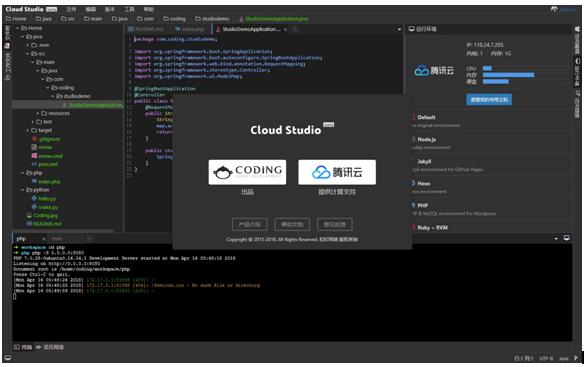The height and width of the screenshot is (367, 588).
Task: Close the StudioDemoApplication editor tab
Action: 286,29
